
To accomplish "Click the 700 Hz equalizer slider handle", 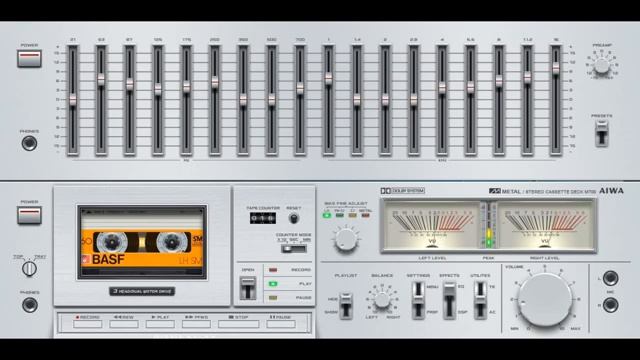I will [x=300, y=89].
